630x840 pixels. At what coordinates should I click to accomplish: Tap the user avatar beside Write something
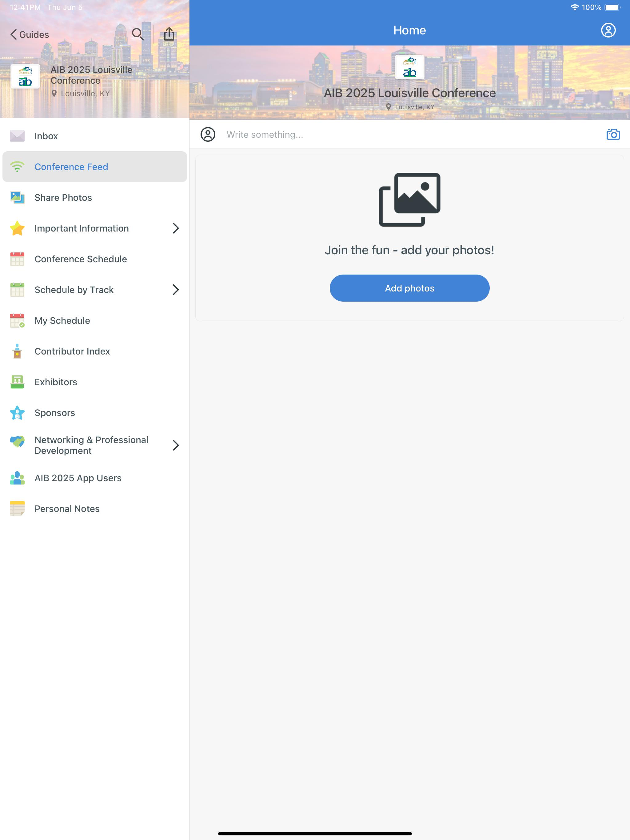click(x=208, y=134)
